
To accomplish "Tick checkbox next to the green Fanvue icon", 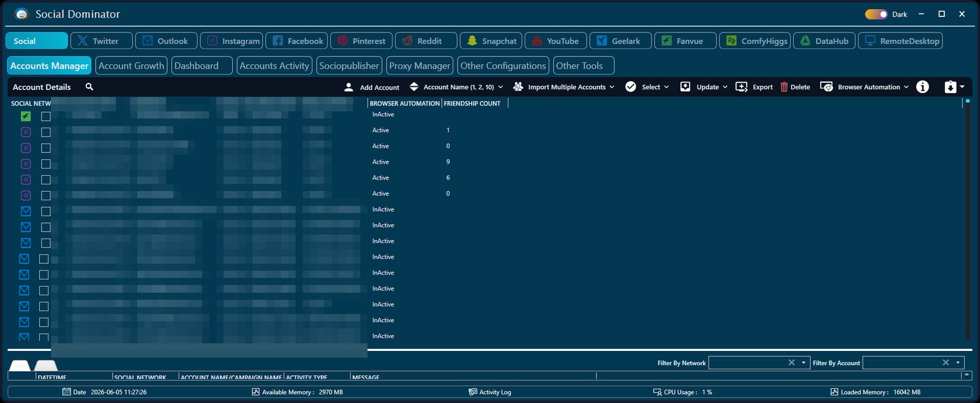I will (46, 116).
